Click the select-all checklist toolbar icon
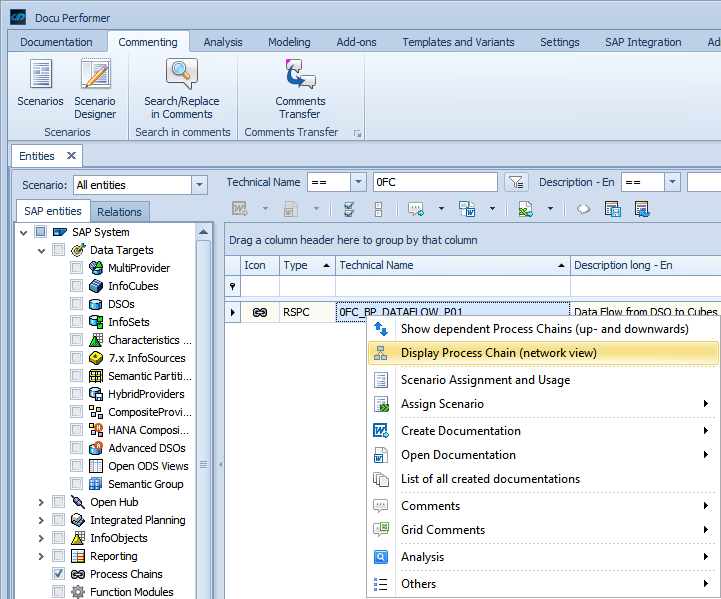This screenshot has width=721, height=599. point(349,209)
